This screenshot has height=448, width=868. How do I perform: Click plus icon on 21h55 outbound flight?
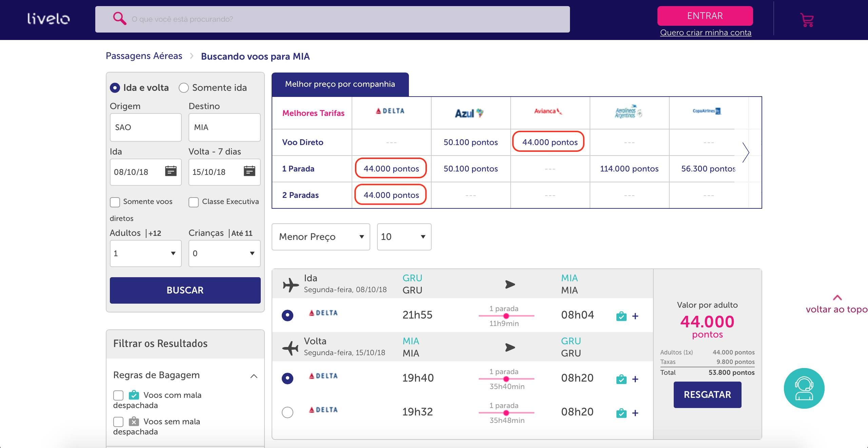(635, 316)
